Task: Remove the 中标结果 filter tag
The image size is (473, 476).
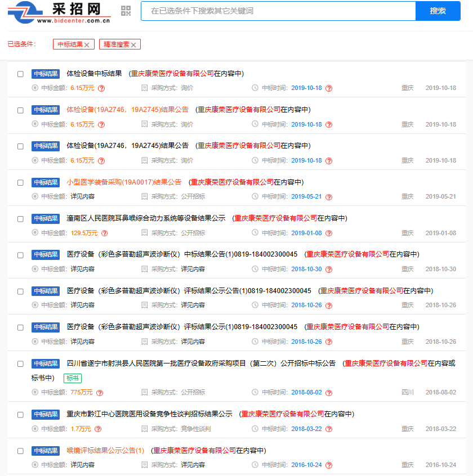Action: pos(86,45)
